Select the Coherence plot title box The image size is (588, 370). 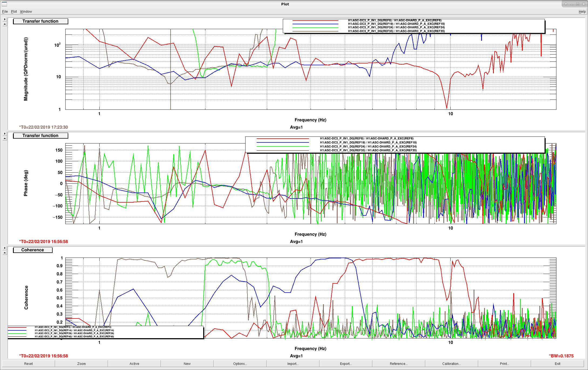coord(33,250)
